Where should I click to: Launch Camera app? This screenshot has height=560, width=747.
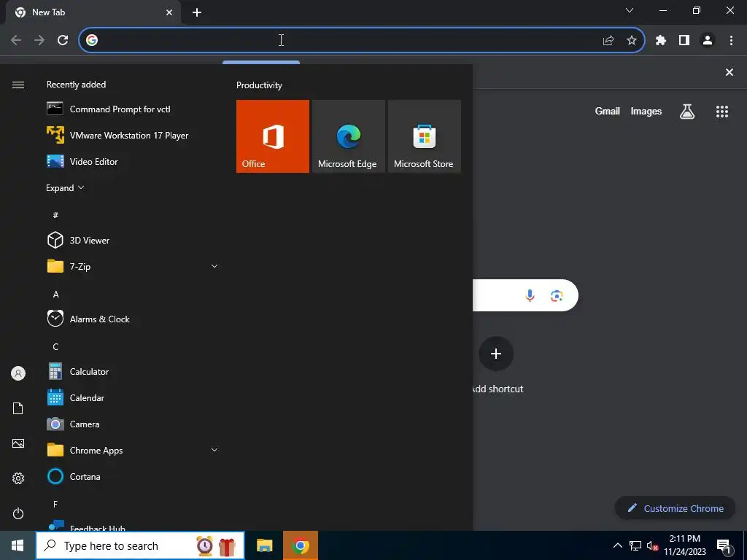coord(133,424)
